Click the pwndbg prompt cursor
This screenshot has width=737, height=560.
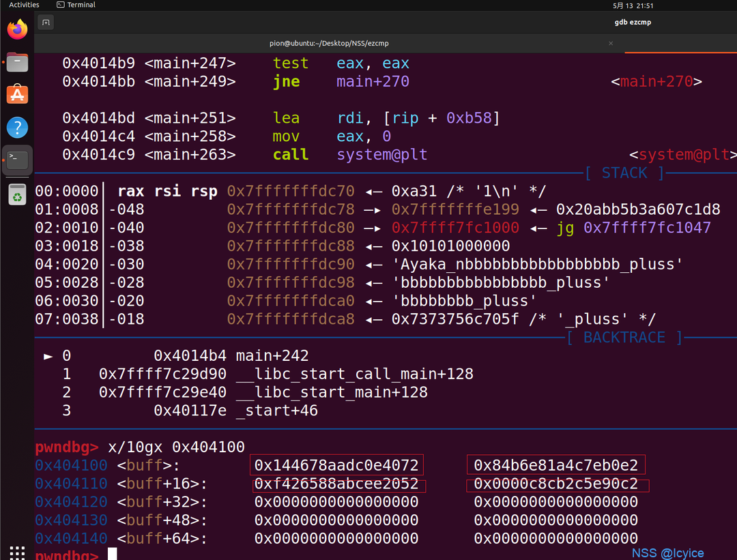pos(113,554)
